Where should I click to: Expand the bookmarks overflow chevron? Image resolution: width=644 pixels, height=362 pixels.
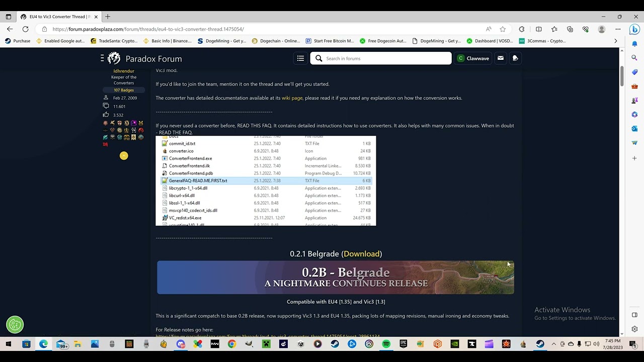(x=616, y=41)
